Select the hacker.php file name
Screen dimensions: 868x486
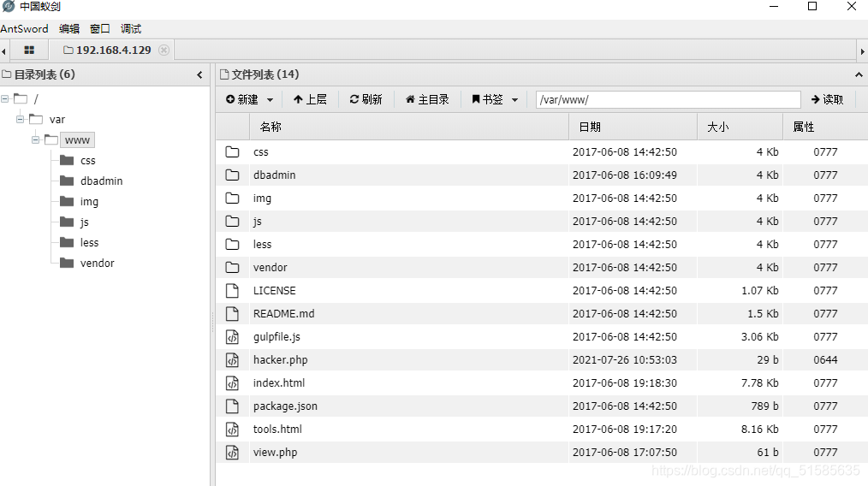280,360
